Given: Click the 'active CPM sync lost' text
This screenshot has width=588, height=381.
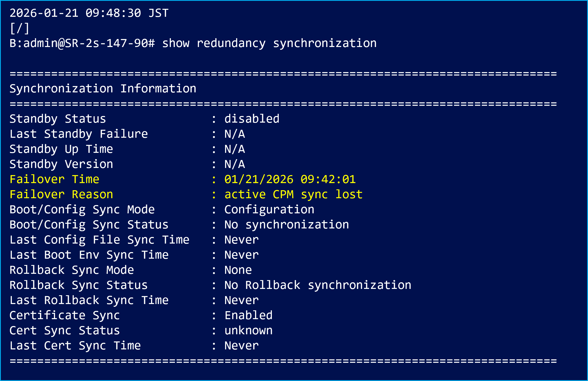Looking at the screenshot, I should (x=293, y=194).
